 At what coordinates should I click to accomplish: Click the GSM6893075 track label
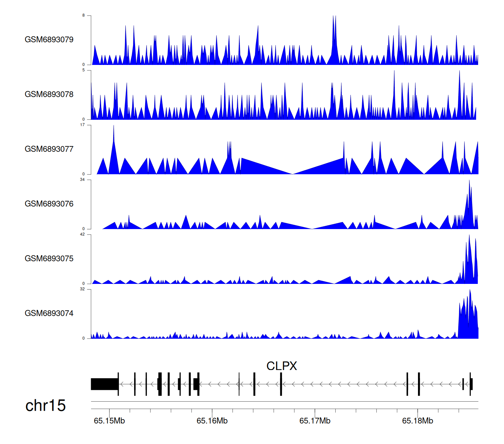pos(49,259)
